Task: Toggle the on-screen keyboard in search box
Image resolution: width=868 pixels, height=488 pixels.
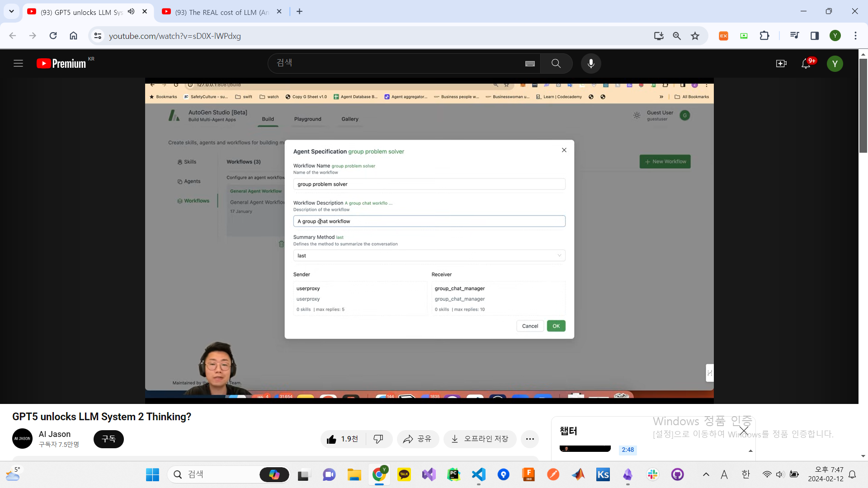Action: point(530,64)
